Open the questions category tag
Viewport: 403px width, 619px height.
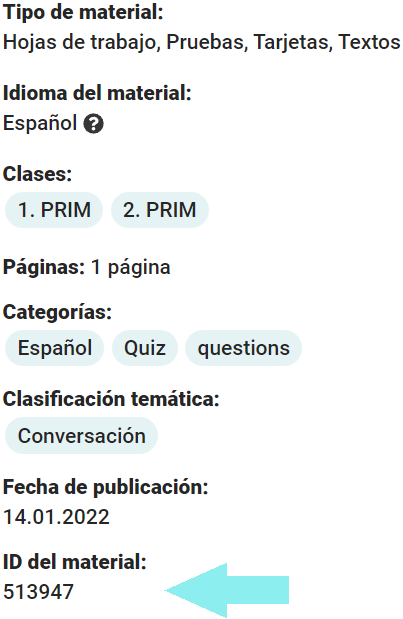coord(244,348)
